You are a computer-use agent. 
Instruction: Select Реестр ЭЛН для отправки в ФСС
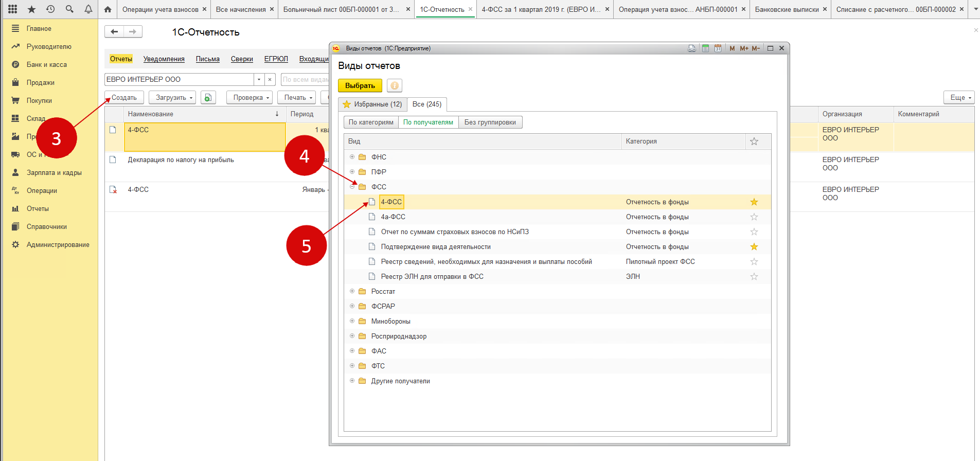[432, 277]
